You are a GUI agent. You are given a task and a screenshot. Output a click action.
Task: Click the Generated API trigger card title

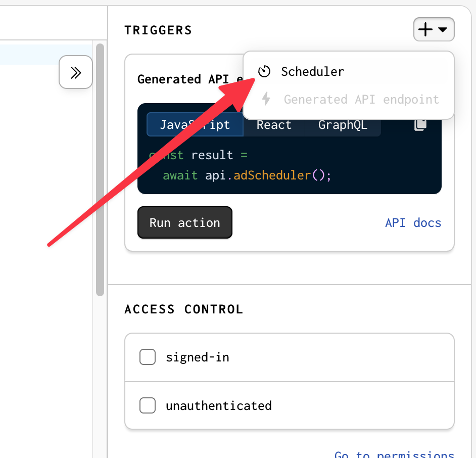187,79
